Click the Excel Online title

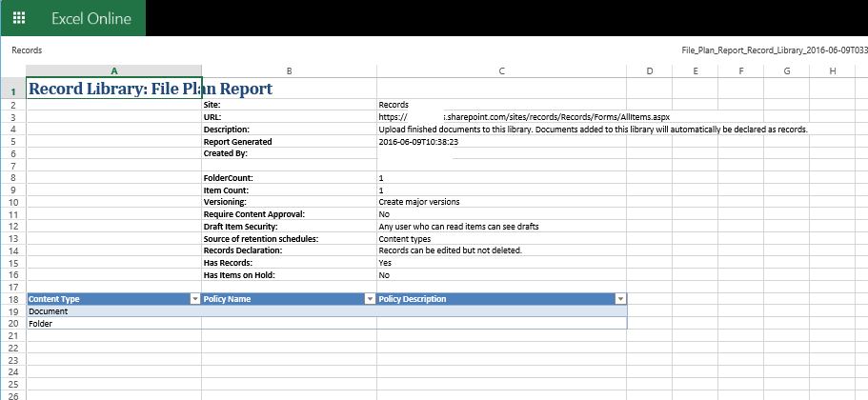[x=91, y=18]
